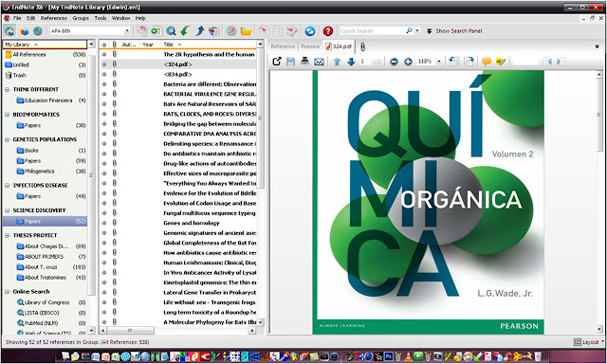This screenshot has height=364, width=607.
Task: Open the APA 6th style dropdown
Action: click(x=127, y=31)
